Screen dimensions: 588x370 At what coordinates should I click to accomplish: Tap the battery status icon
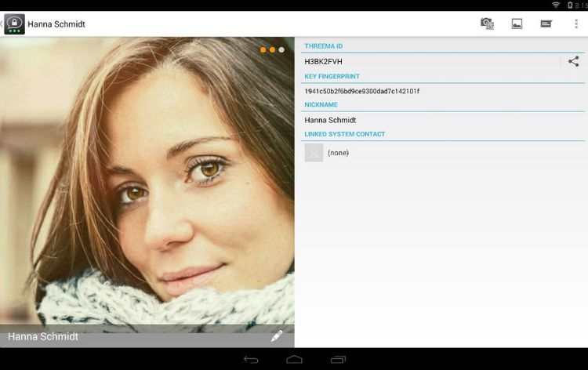[570, 5]
